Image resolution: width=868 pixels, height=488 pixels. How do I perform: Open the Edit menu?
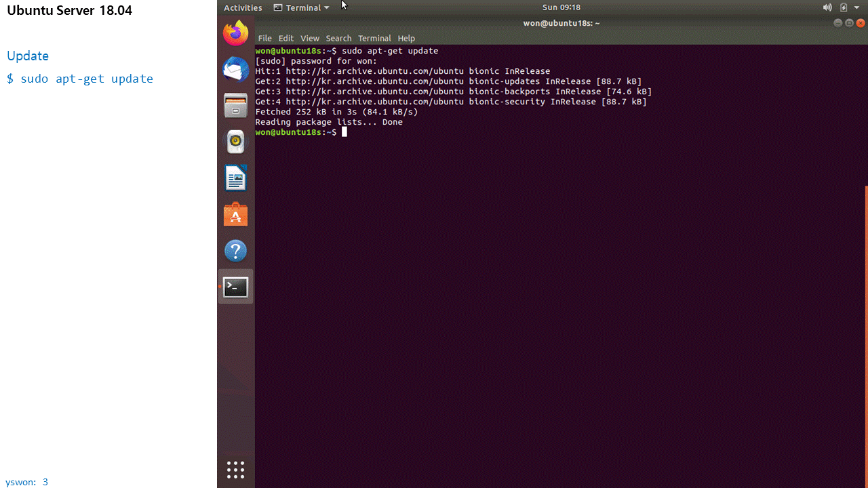point(286,38)
